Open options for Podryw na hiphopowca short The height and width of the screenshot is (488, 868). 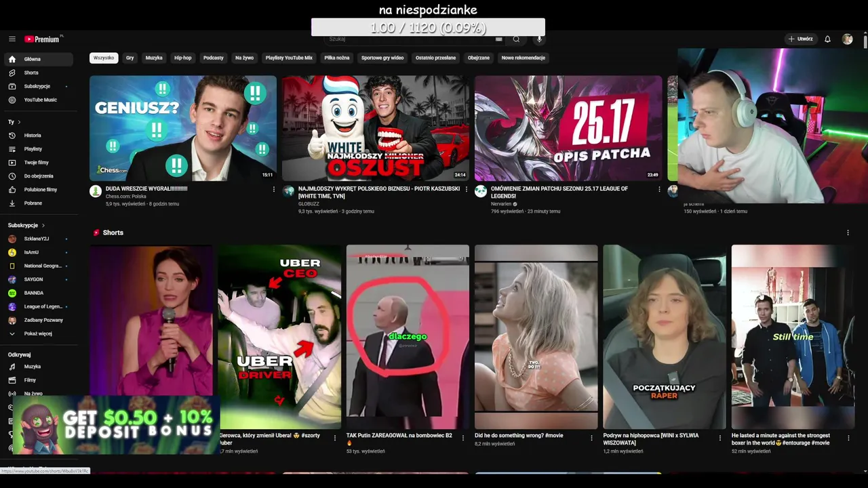[x=720, y=438]
